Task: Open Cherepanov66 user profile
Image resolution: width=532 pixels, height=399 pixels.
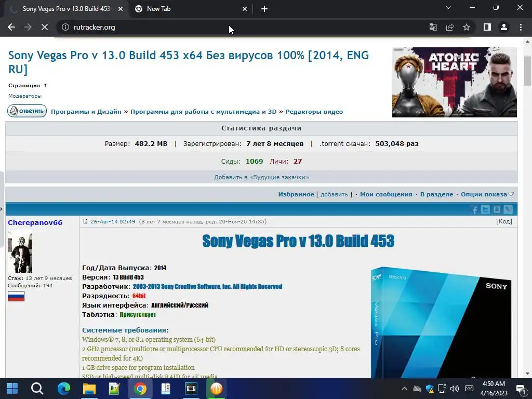Action: (35, 222)
